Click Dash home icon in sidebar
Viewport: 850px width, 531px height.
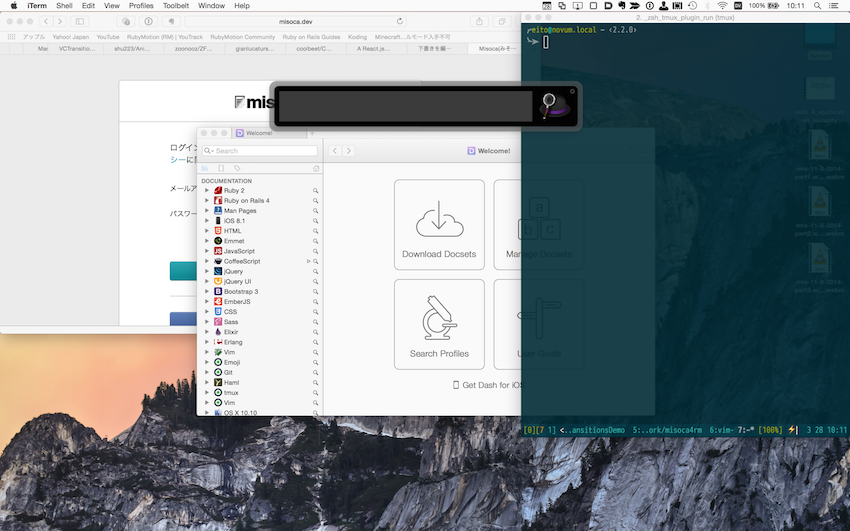pyautogui.click(x=316, y=169)
